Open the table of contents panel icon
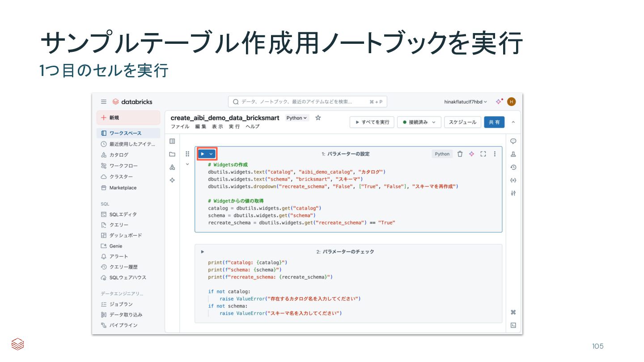Image resolution: width=644 pixels, height=362 pixels. 172,141
